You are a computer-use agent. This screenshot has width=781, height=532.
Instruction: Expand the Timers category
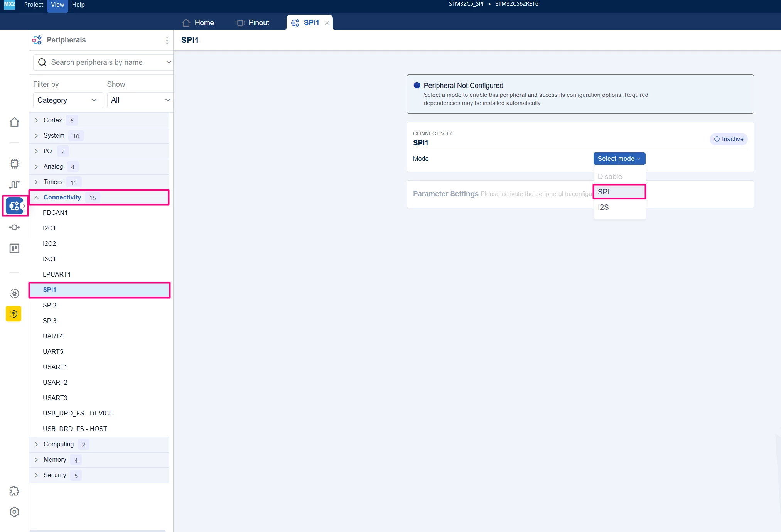[x=99, y=182]
